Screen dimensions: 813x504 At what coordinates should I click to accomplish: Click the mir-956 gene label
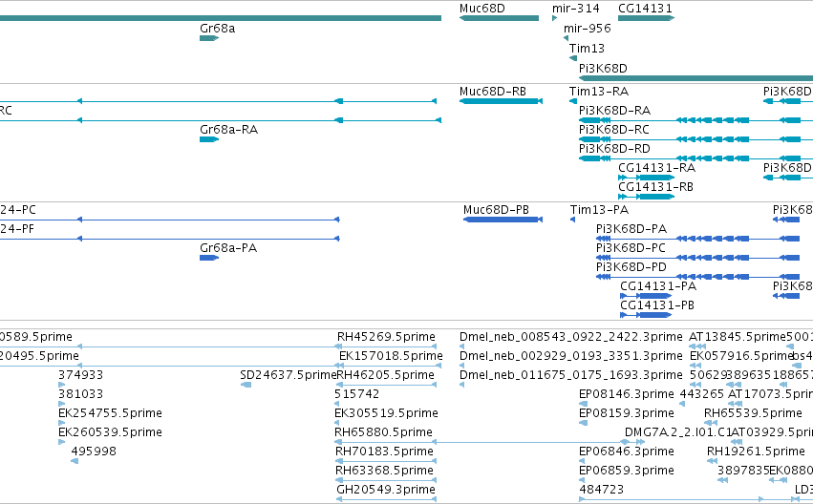(587, 29)
